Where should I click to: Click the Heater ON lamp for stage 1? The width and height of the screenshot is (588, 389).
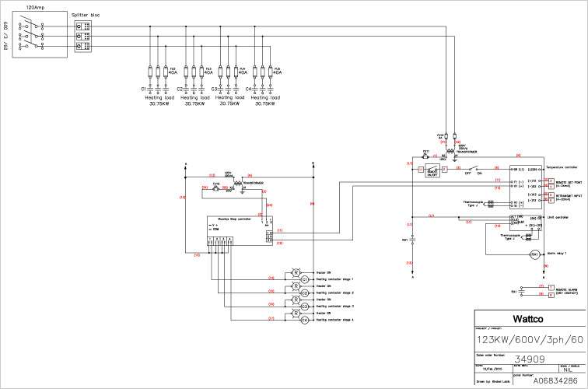[x=296, y=271]
